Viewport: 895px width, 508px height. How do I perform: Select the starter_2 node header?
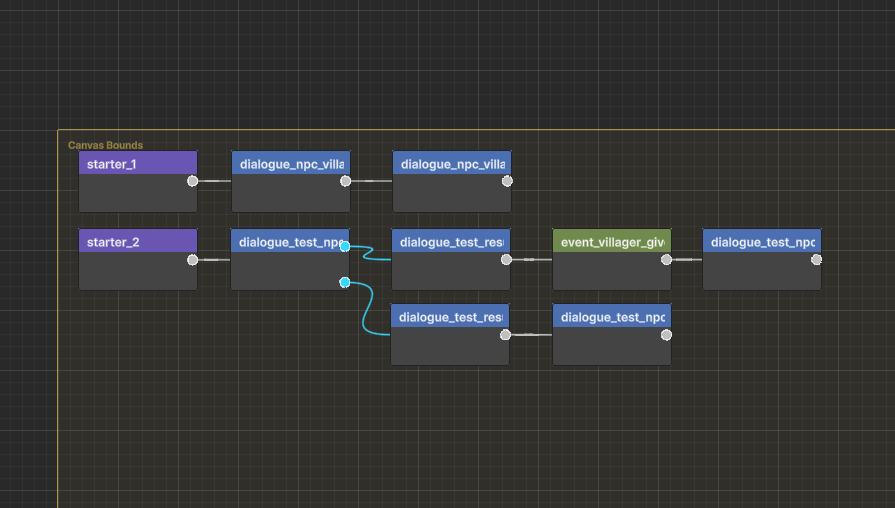point(138,241)
